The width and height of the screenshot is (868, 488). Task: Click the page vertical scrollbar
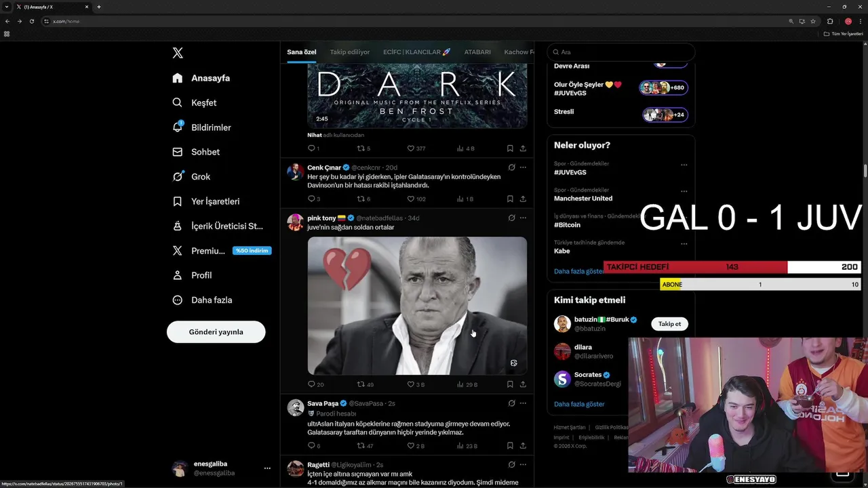pos(865,169)
